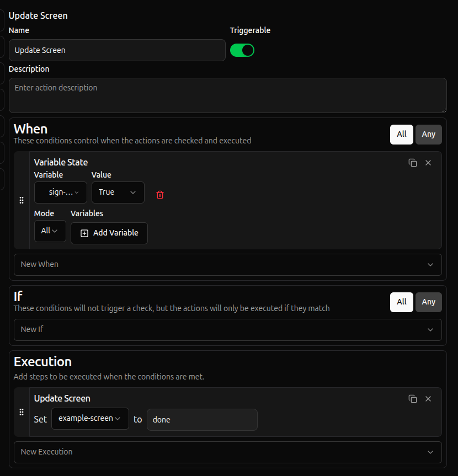The image size is (458, 476).
Task: Click the 'Variable State' condition title
Action: (x=61, y=162)
